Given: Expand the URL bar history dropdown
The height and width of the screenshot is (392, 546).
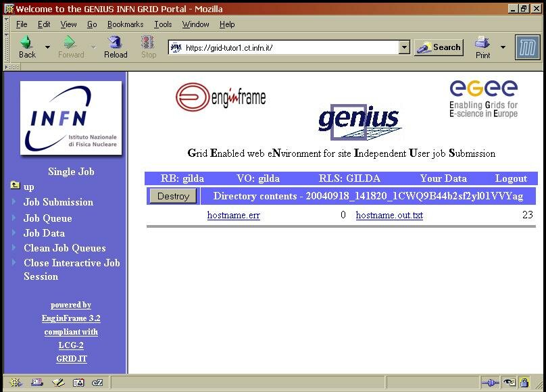Looking at the screenshot, I should click(404, 47).
